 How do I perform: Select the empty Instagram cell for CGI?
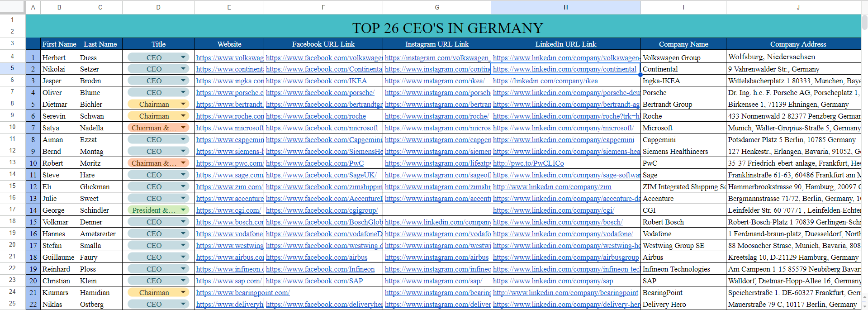pyautogui.click(x=437, y=210)
